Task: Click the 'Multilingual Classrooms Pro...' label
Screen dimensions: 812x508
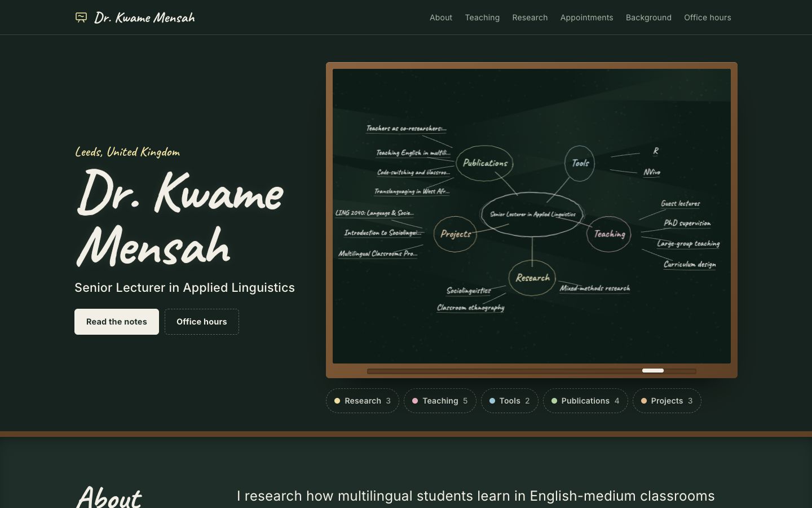Action: 378,253
